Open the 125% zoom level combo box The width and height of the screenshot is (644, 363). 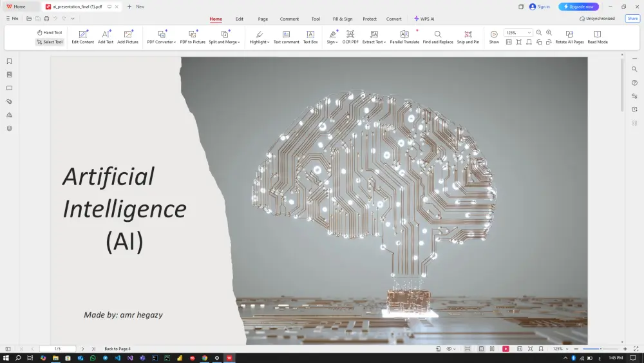(518, 32)
